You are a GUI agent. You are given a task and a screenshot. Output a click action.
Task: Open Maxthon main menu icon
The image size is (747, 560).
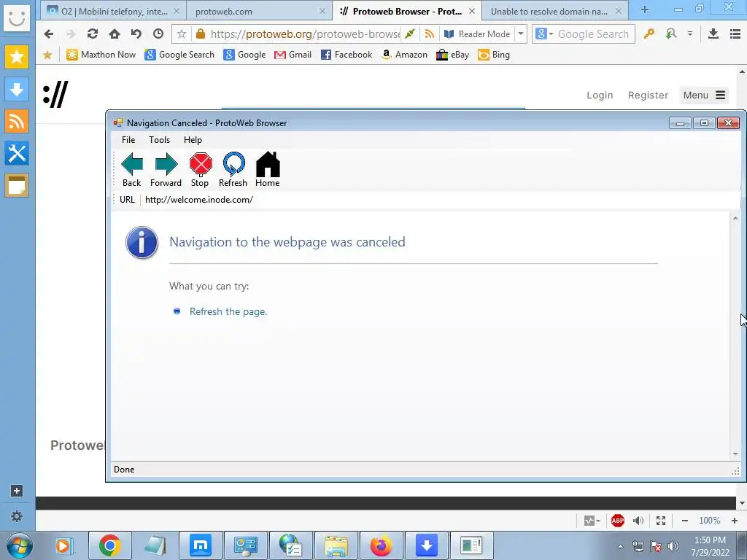coord(735,34)
